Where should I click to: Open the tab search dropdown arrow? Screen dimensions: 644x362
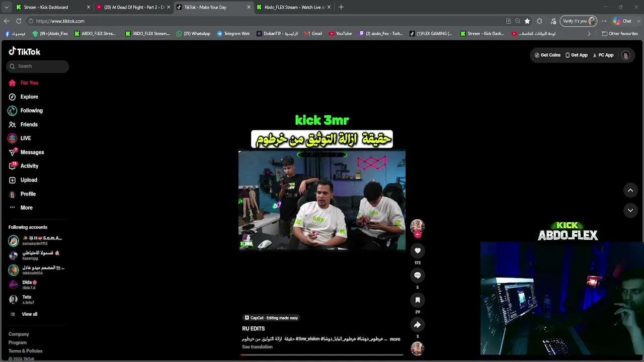click(7, 7)
